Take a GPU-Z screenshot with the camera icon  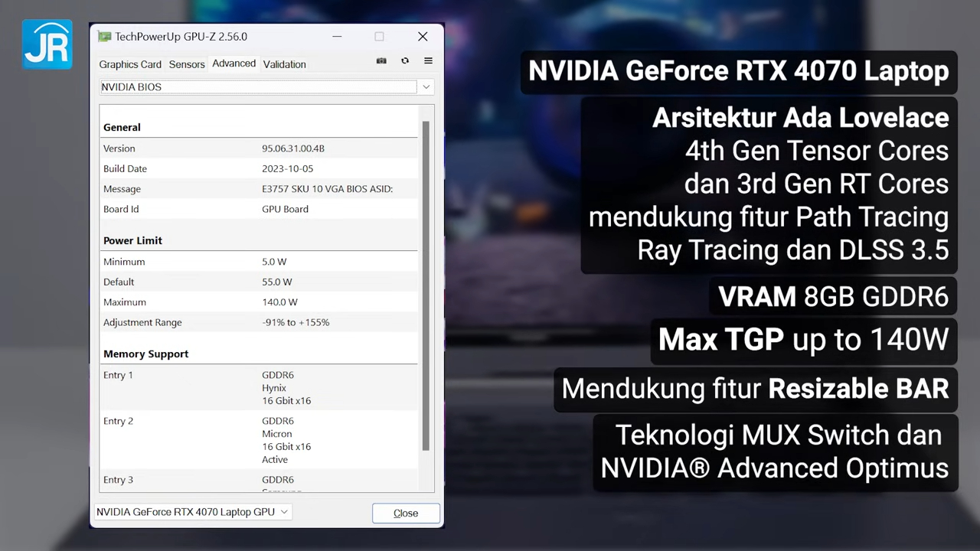coord(381,61)
